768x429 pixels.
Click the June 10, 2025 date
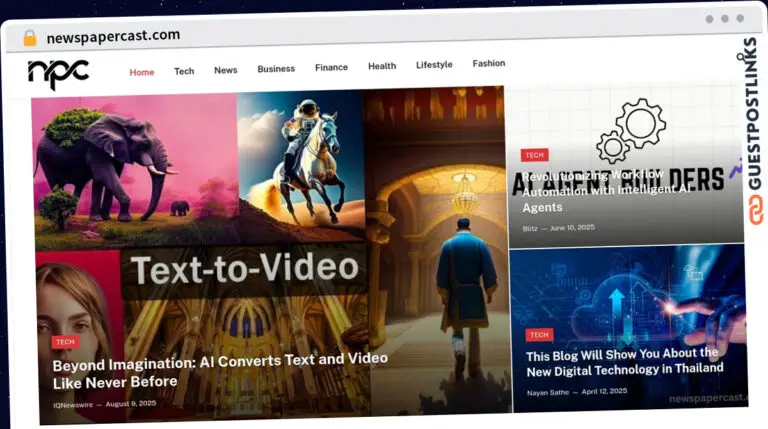tap(573, 228)
